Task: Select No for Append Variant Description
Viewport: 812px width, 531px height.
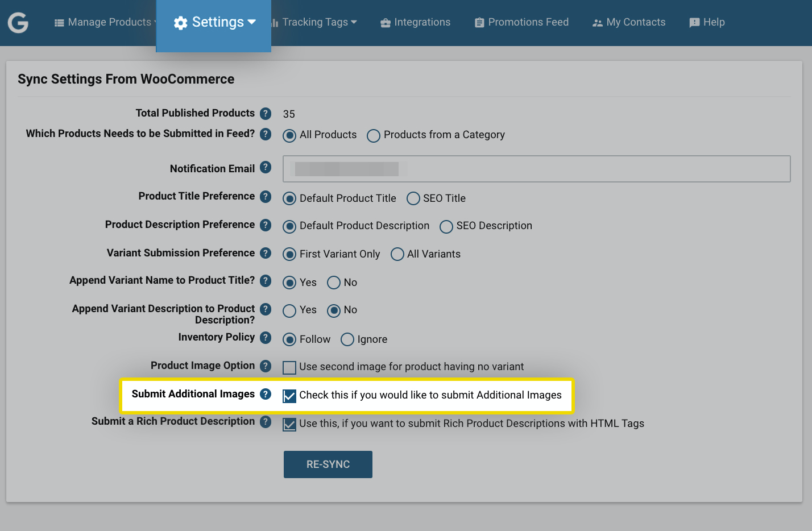Action: tap(334, 310)
